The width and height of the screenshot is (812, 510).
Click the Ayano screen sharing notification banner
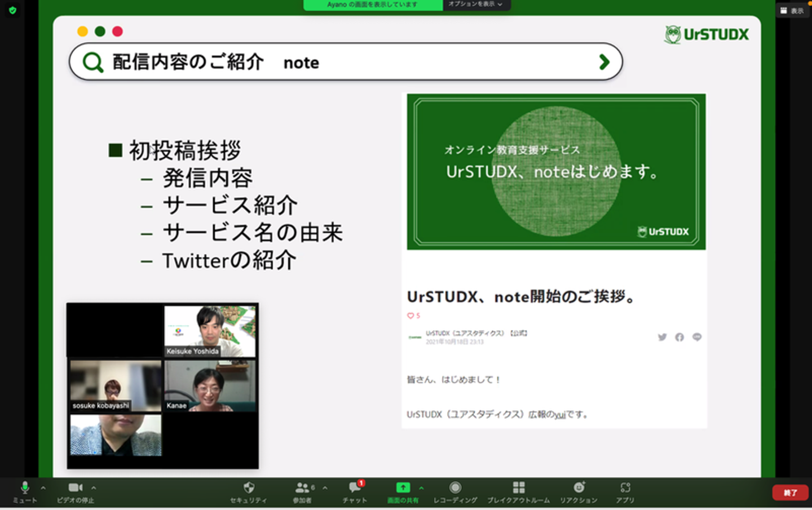373,5
